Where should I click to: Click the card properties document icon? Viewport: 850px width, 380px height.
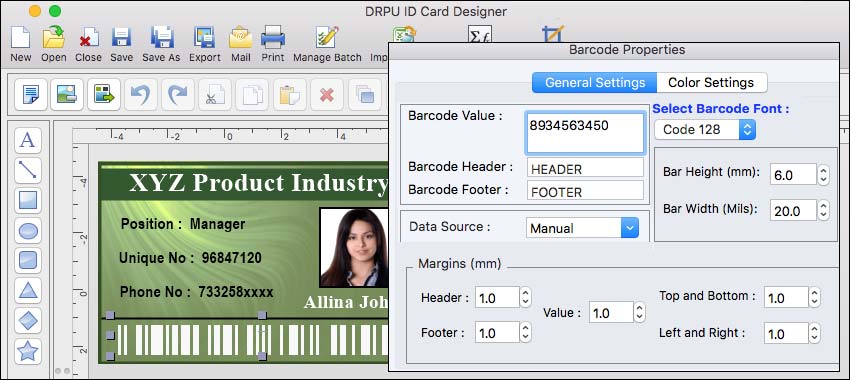click(31, 95)
